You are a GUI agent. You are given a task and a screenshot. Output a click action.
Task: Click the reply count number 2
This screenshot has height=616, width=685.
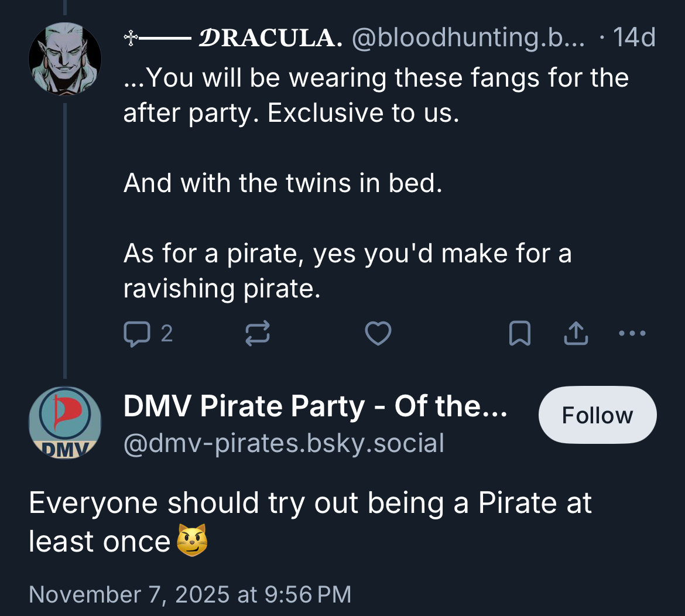click(x=167, y=334)
